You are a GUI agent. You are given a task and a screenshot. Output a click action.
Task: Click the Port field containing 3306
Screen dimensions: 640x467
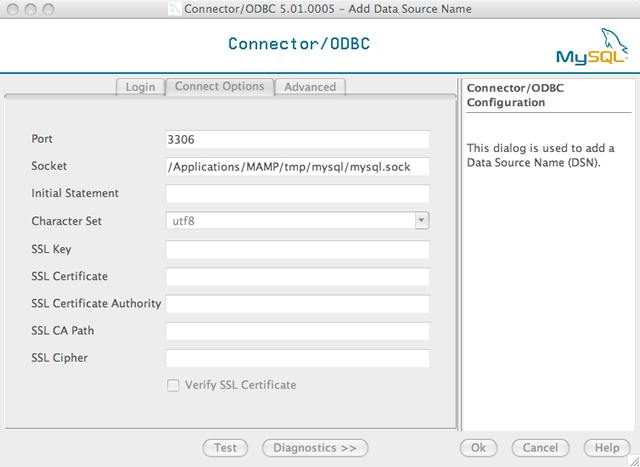(x=298, y=140)
